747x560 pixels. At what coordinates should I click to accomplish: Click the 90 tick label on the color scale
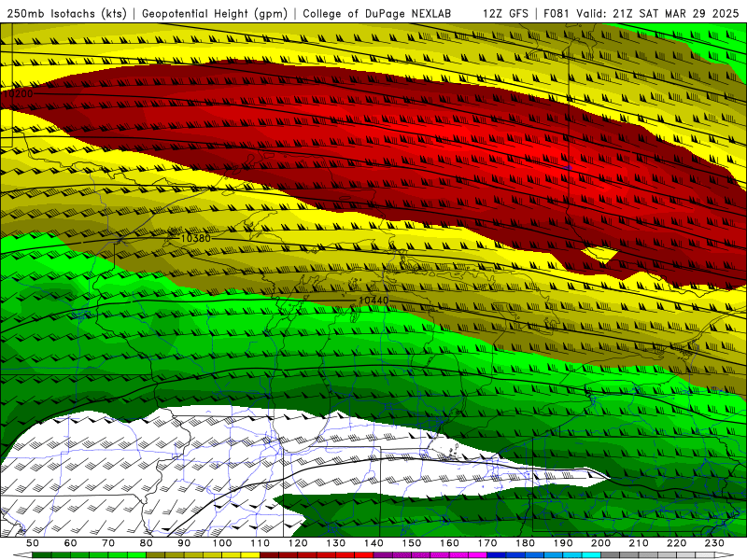pyautogui.click(x=184, y=543)
